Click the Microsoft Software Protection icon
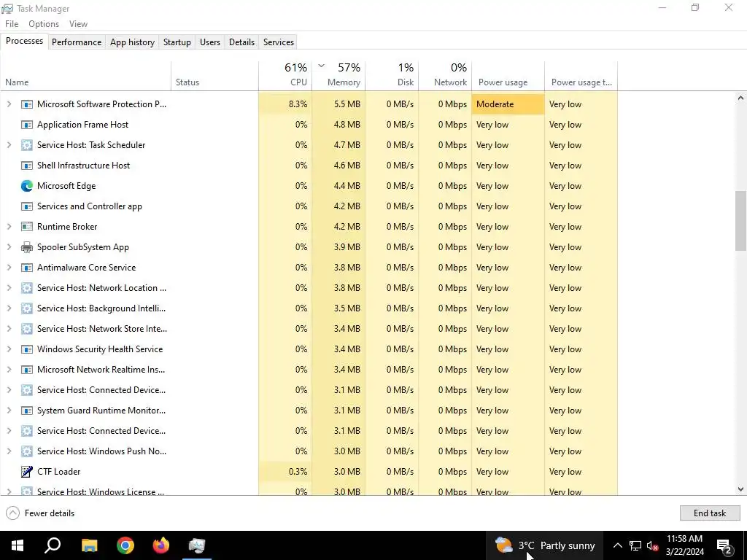747x560 pixels. (x=27, y=104)
